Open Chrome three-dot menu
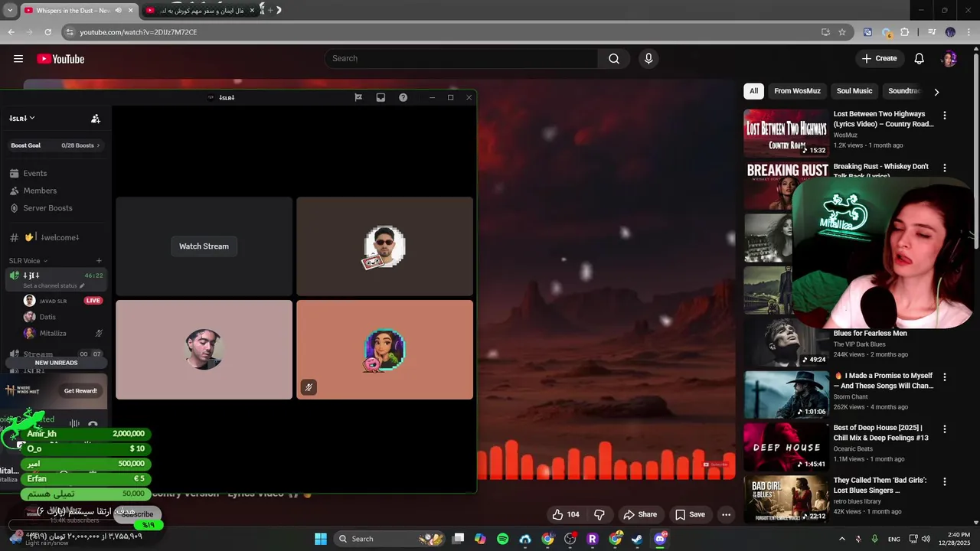980x551 pixels. coord(968,32)
